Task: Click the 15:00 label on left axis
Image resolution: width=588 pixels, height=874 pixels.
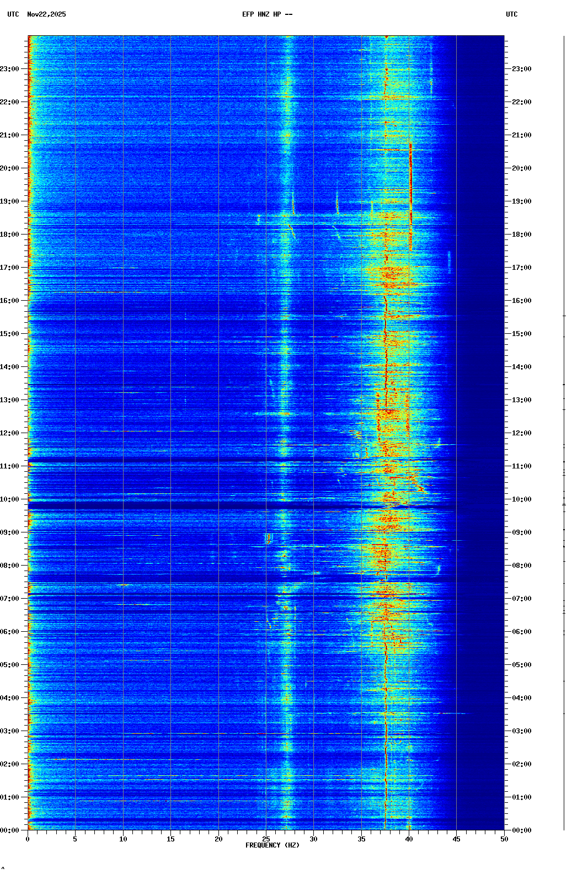Action: point(9,334)
